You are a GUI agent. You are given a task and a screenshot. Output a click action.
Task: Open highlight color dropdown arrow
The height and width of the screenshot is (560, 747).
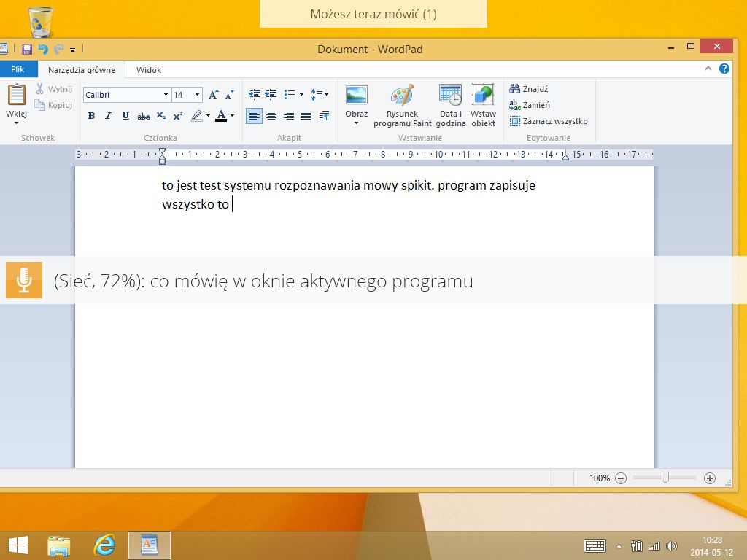coord(208,116)
